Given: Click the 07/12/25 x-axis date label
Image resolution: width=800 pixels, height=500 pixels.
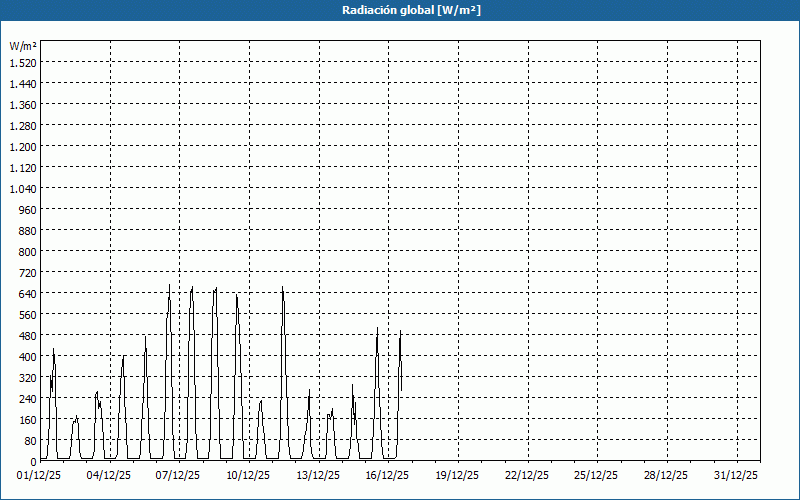Looking at the screenshot, I should (x=180, y=475).
